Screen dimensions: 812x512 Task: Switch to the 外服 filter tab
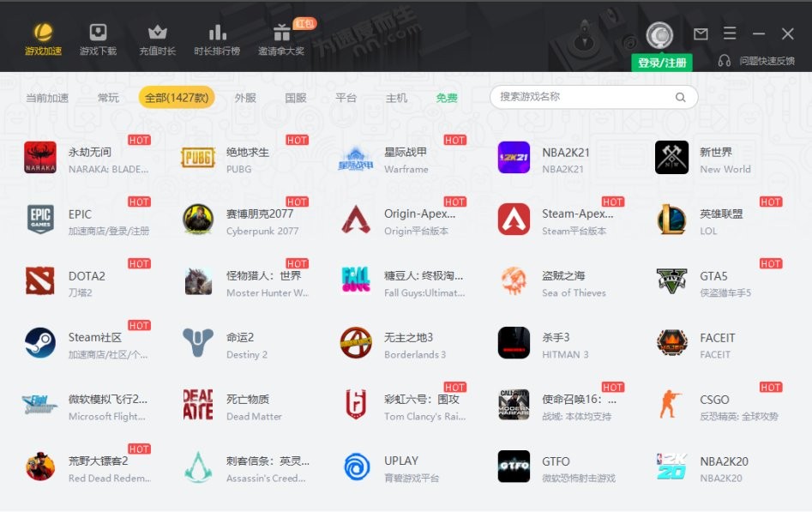245,98
